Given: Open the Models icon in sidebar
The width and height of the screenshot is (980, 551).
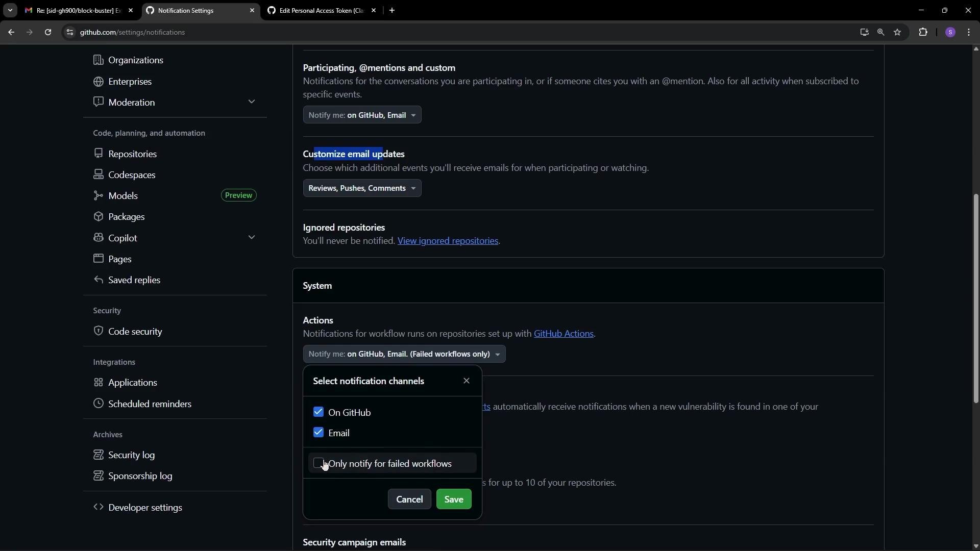Looking at the screenshot, I should (98, 196).
